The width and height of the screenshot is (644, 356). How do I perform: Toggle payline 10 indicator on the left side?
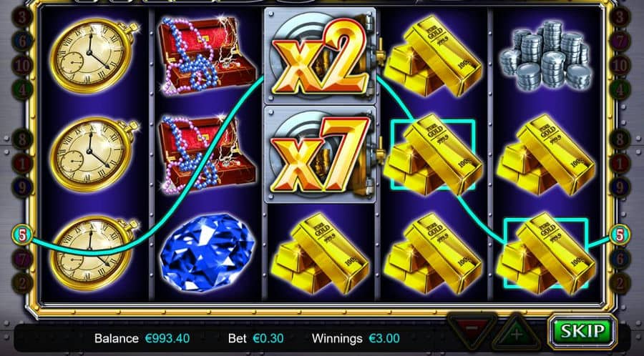(21, 65)
